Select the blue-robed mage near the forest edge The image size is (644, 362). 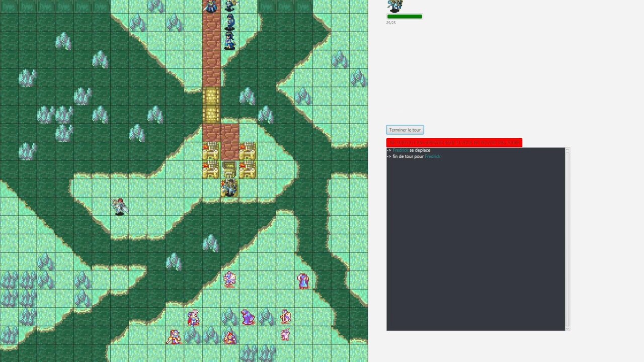coord(303,281)
